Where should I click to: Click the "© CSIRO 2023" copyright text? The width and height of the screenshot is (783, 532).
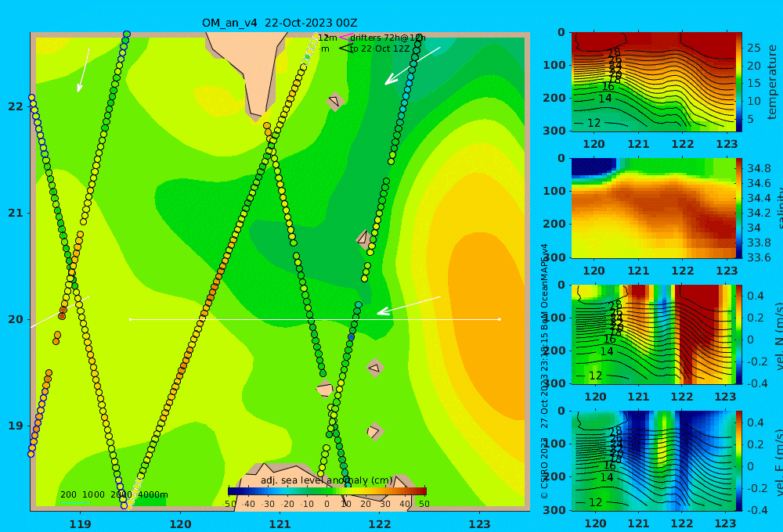544,469
